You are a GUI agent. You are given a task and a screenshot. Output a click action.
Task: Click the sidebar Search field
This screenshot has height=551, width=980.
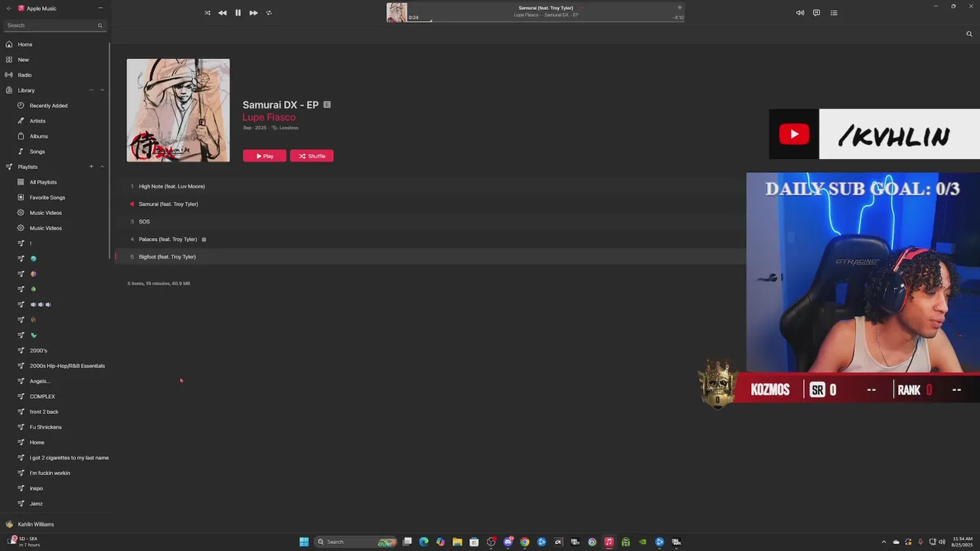pos(54,25)
